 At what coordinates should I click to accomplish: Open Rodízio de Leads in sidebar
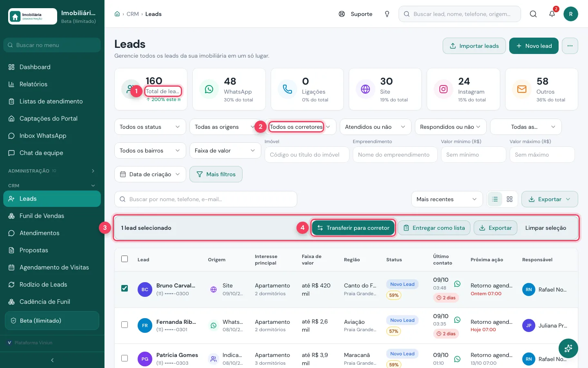(52, 285)
